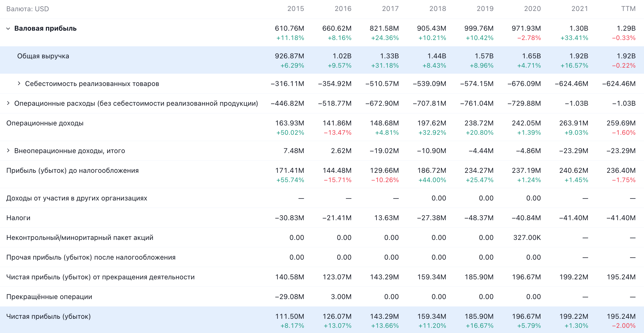Click the TTM column header
This screenshot has height=333, width=644.
[x=628, y=9]
